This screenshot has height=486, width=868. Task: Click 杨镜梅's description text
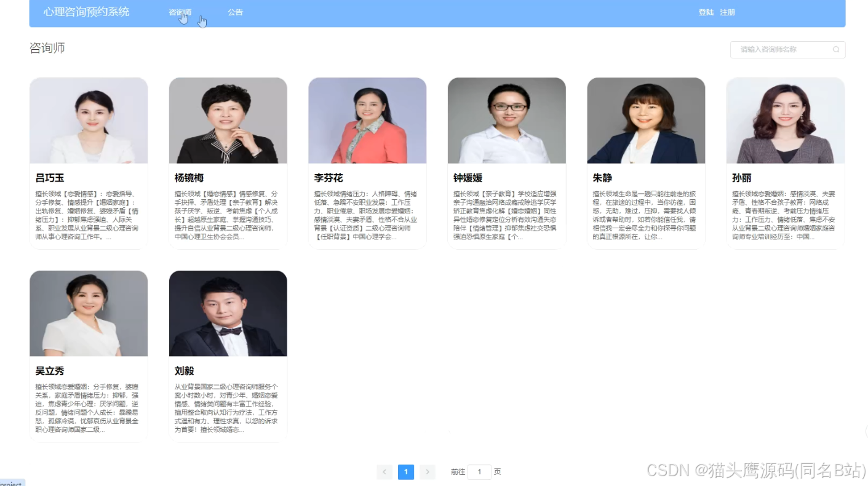pyautogui.click(x=227, y=215)
